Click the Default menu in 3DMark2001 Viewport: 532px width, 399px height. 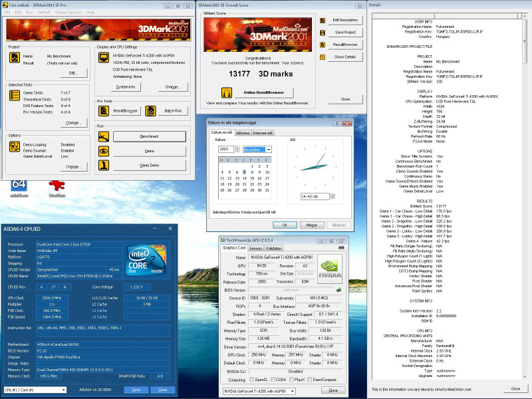point(44,12)
